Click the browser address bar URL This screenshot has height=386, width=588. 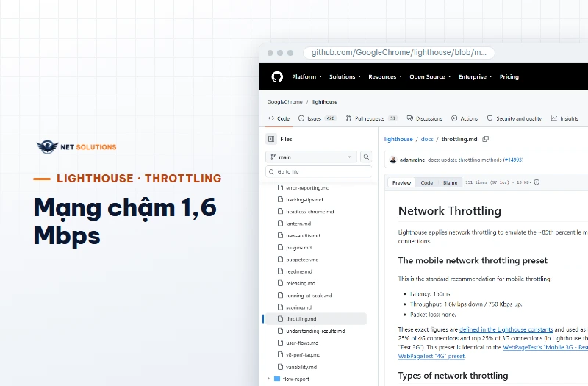(398, 53)
